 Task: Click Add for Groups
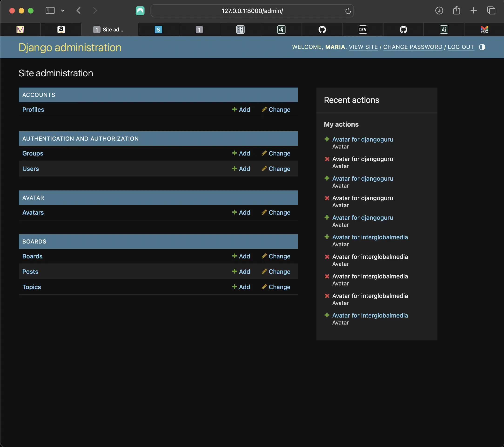[241, 153]
